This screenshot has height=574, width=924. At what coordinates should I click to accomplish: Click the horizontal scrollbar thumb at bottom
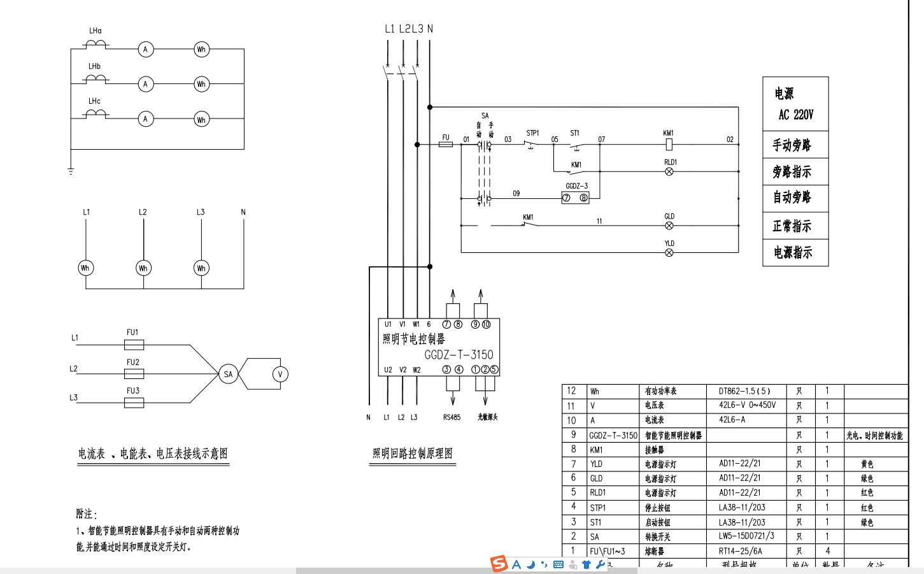point(395,571)
